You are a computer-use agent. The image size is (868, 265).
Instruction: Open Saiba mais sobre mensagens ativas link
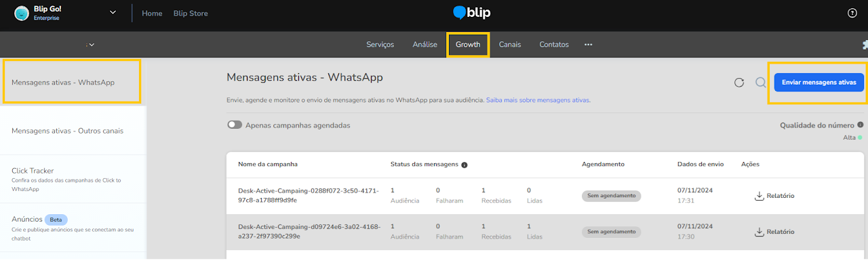(538, 100)
